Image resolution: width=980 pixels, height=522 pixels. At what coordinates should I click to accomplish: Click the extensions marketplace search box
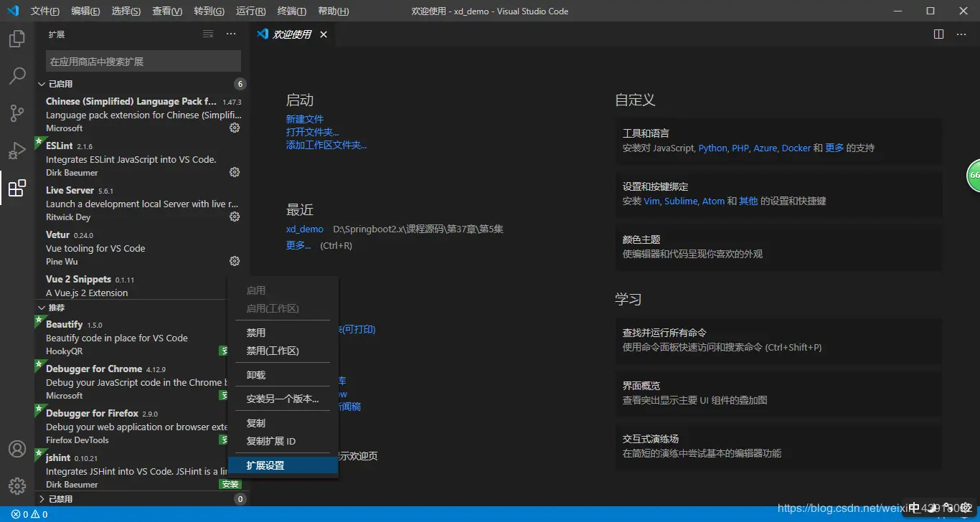(143, 61)
